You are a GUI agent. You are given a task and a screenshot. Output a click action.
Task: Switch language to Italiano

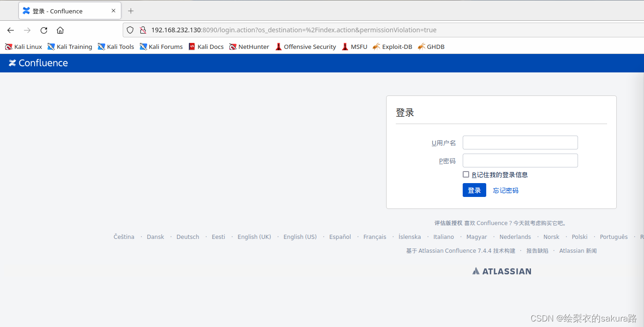pos(444,237)
